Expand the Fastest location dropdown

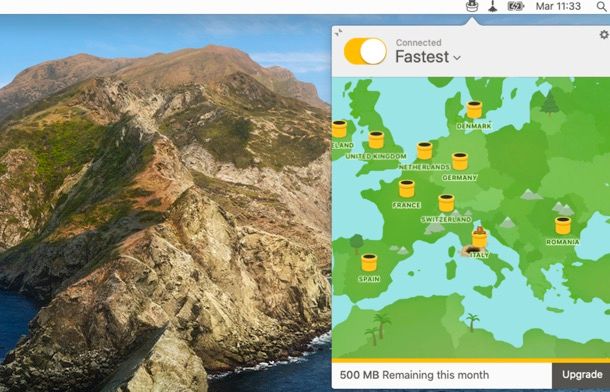tap(428, 57)
